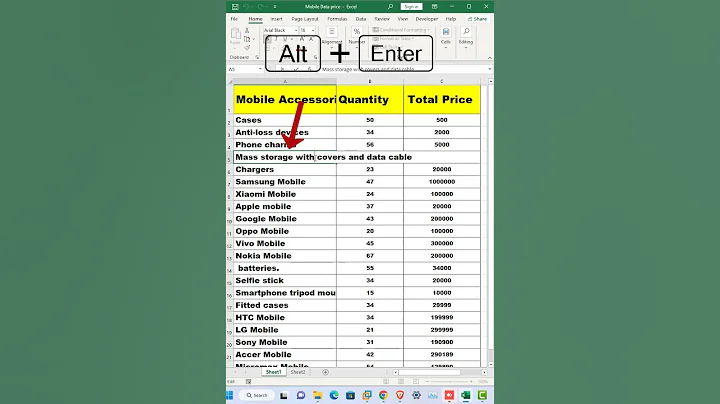Add a new sheet with plus icon
The width and height of the screenshot is (720, 404).
coord(326,372)
